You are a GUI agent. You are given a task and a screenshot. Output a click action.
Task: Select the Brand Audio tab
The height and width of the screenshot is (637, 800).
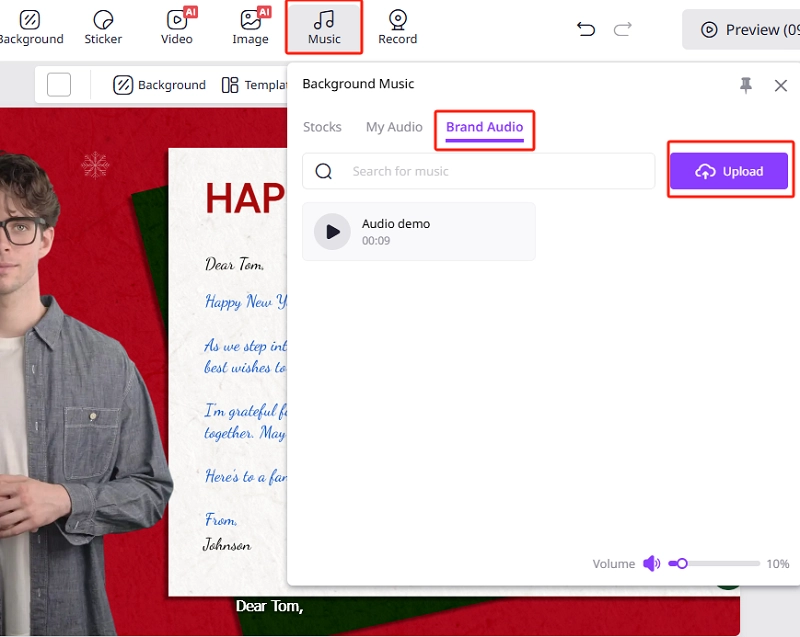tap(484, 127)
